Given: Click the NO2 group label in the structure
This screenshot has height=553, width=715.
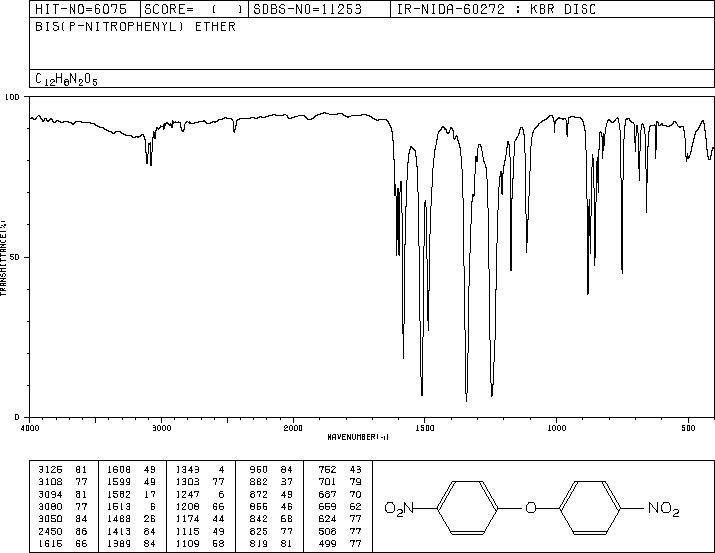Looking at the screenshot, I should (x=664, y=508).
